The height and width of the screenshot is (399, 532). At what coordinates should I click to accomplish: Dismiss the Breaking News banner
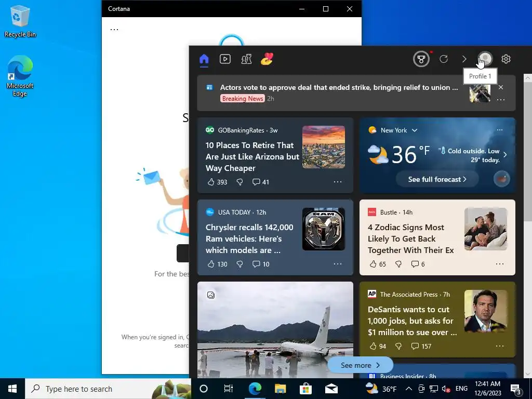501,87
